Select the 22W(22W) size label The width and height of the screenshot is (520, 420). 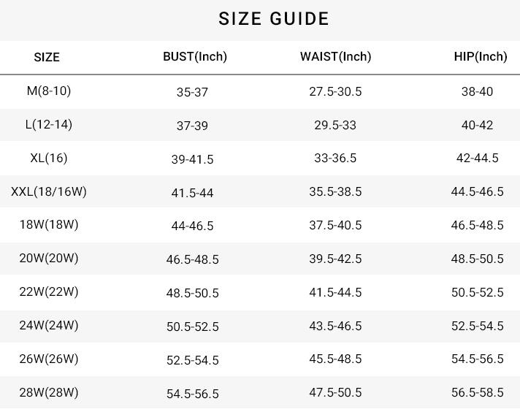(49, 291)
